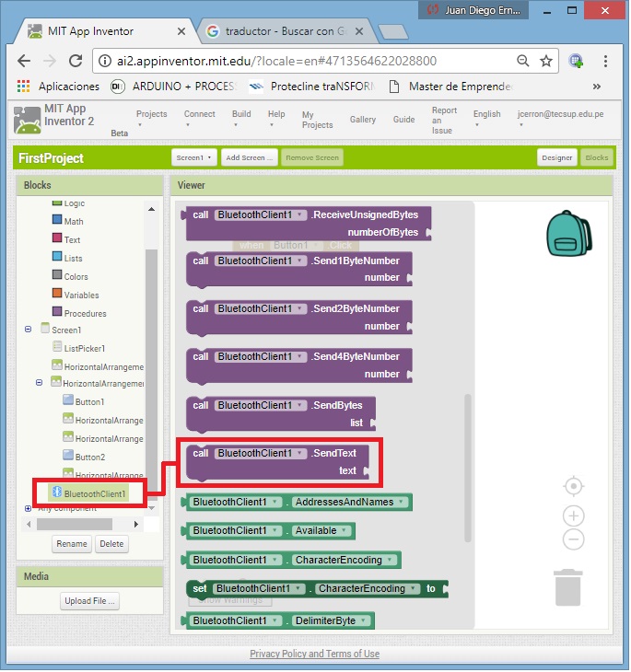Open Available property dropdown
The height and width of the screenshot is (672, 631).
pyautogui.click(x=321, y=530)
